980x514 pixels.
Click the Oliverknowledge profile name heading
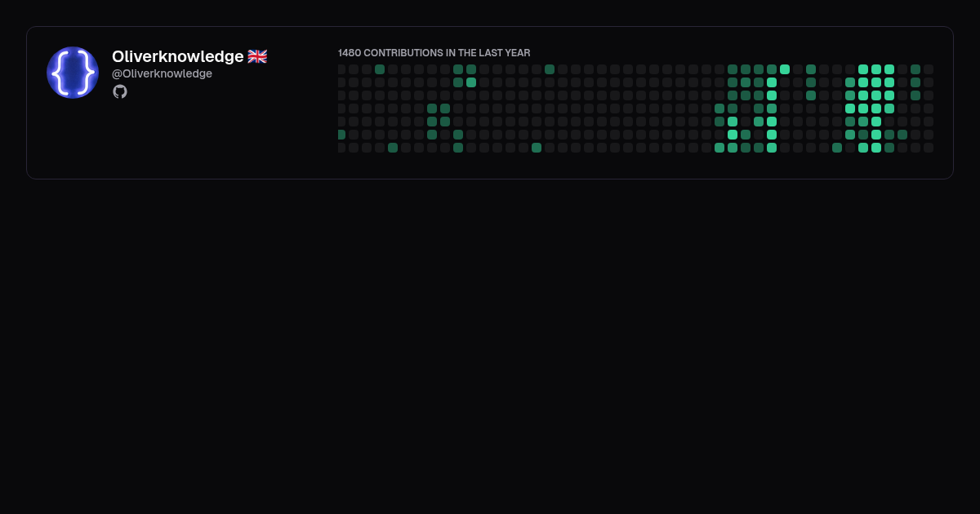pyautogui.click(x=177, y=56)
